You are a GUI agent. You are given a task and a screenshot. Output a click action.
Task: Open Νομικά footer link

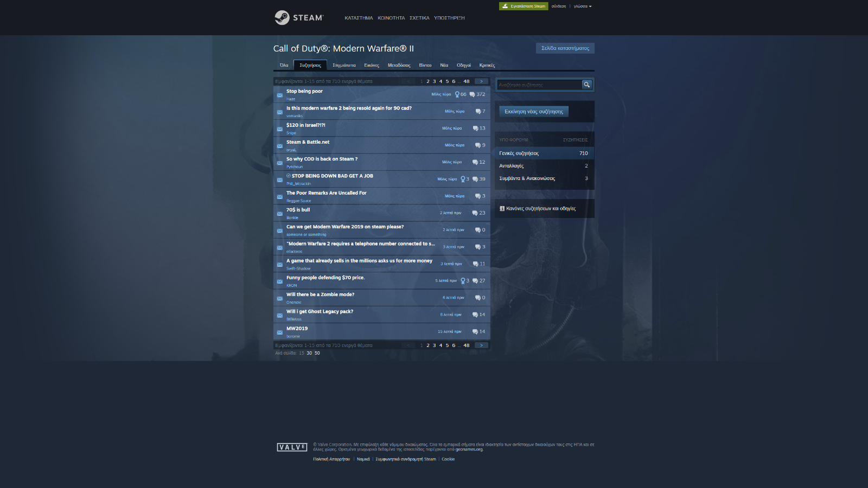pyautogui.click(x=363, y=459)
